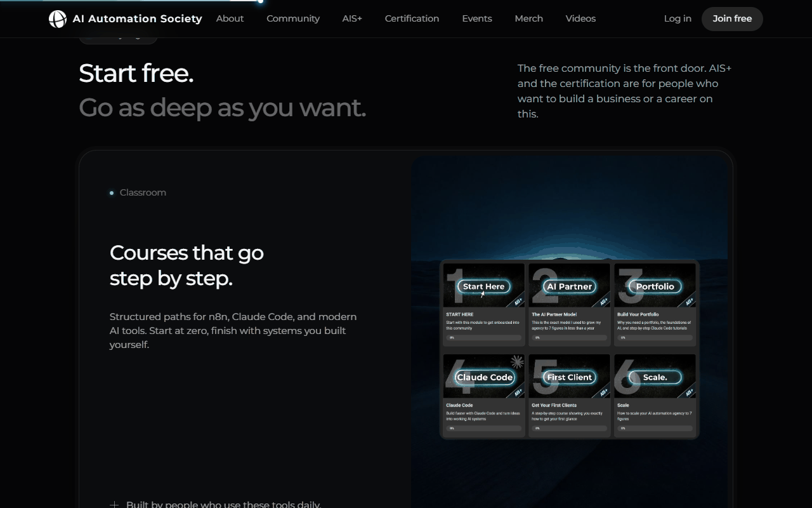Click the 'Structured paths for n8n' paragraph
The width and height of the screenshot is (812, 508).
point(233,330)
